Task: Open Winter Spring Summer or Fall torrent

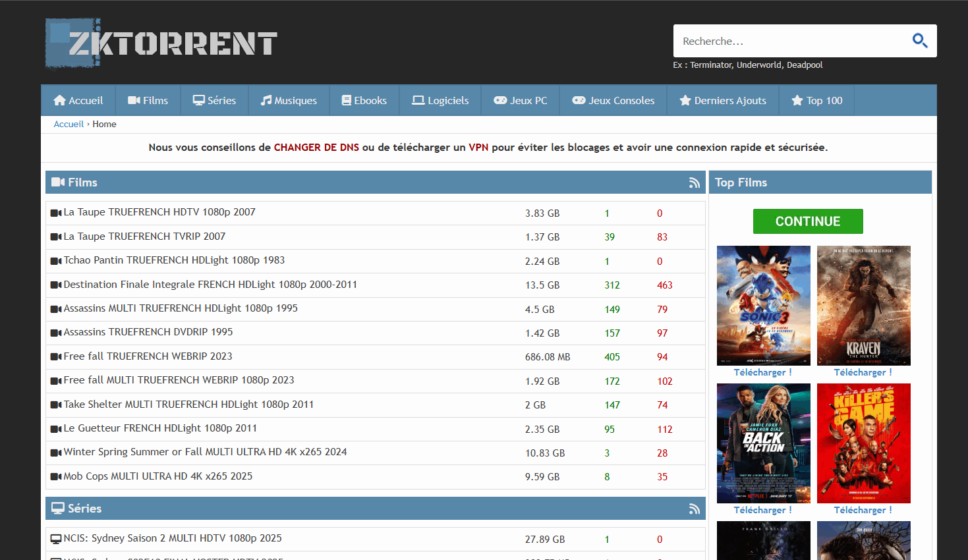Action: [205, 452]
